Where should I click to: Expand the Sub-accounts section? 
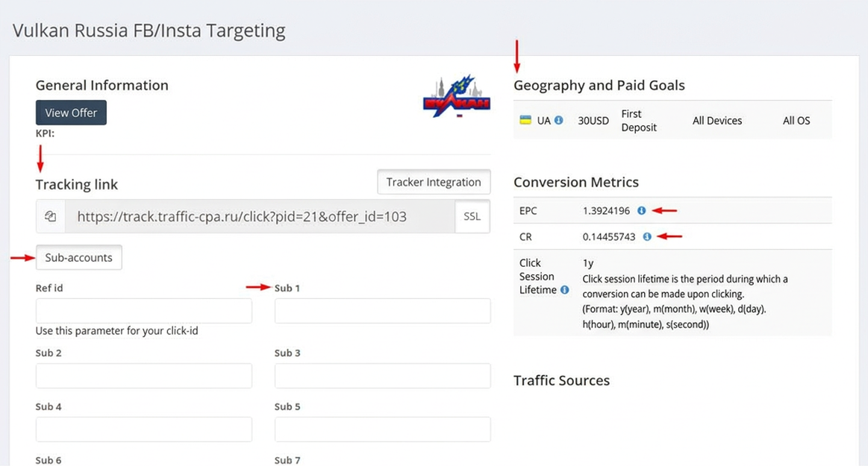[x=78, y=257]
